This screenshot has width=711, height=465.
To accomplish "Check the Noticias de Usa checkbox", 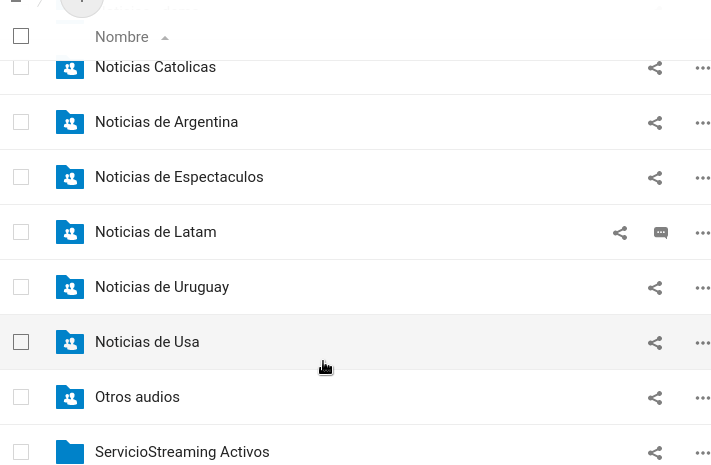I will coord(21,342).
